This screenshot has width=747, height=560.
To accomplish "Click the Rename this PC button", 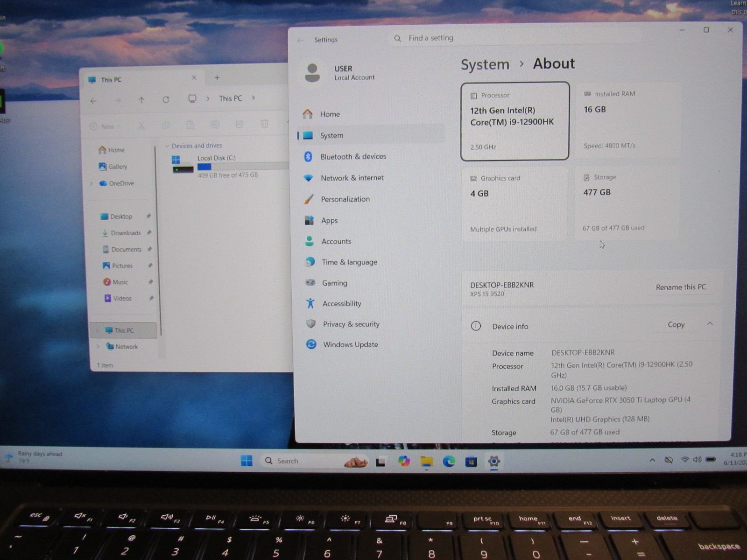I will pos(681,287).
